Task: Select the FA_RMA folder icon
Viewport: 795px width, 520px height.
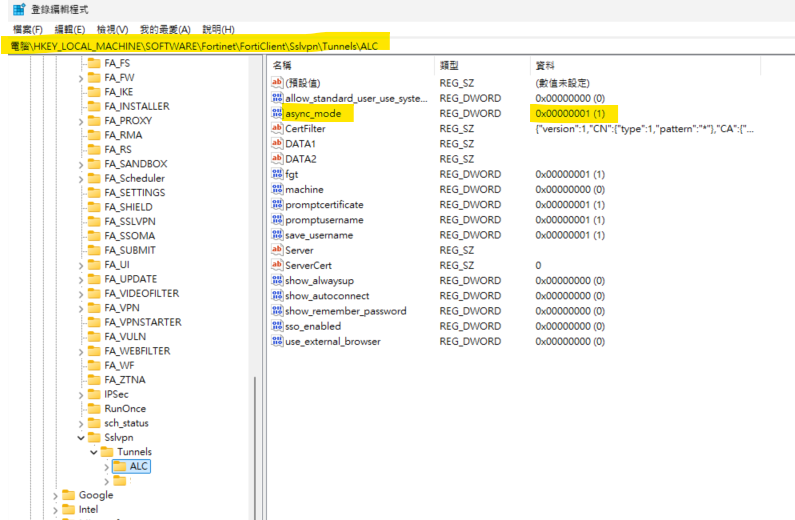Action: click(x=94, y=135)
